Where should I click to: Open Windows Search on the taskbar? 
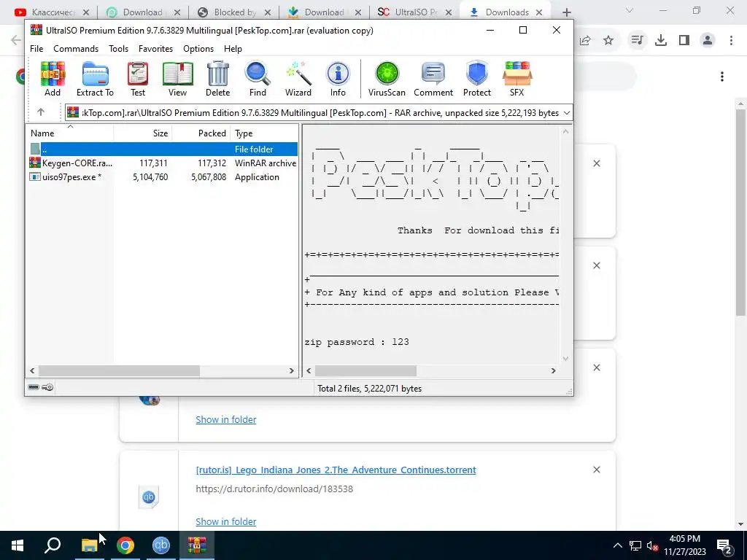(x=53, y=545)
